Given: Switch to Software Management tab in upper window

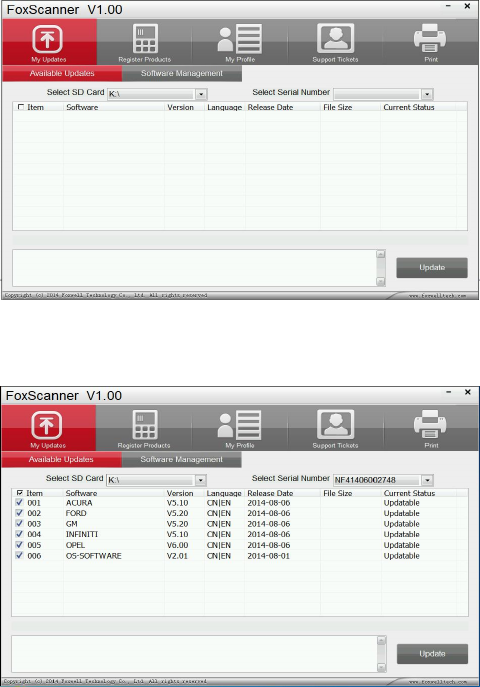Looking at the screenshot, I should coord(182,74).
